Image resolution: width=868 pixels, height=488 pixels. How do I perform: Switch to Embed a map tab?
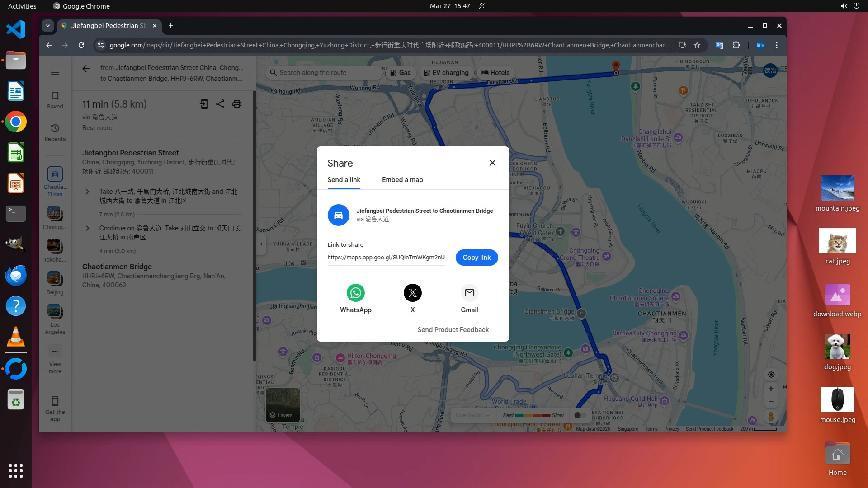[402, 180]
